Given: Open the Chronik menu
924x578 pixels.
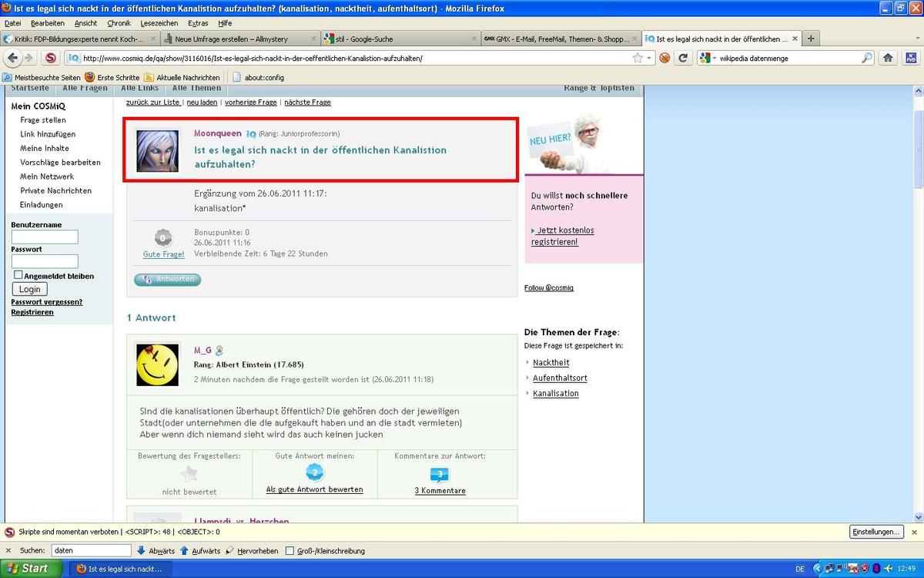Looking at the screenshot, I should coord(119,23).
